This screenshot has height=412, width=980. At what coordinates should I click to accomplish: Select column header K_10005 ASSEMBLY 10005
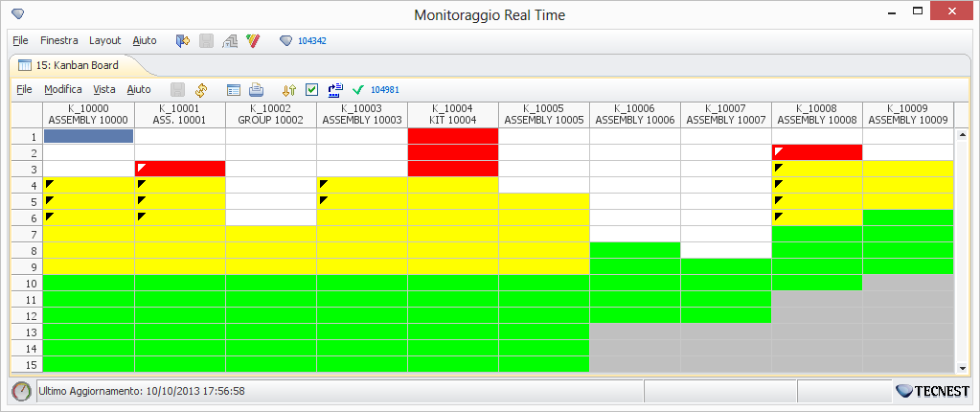coord(544,114)
